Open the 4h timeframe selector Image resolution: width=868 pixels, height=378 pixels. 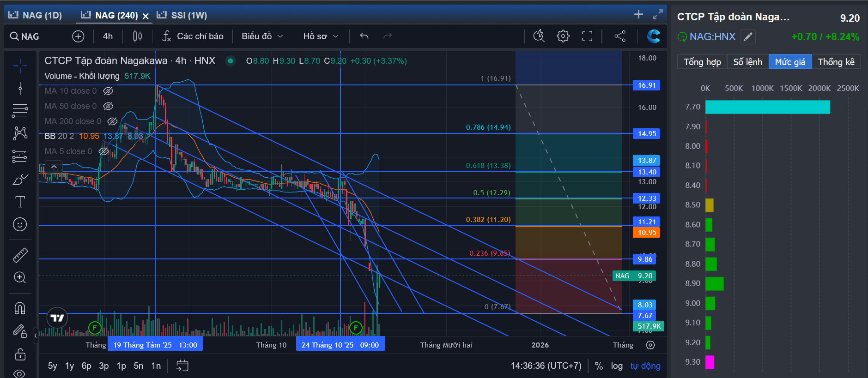click(x=108, y=36)
